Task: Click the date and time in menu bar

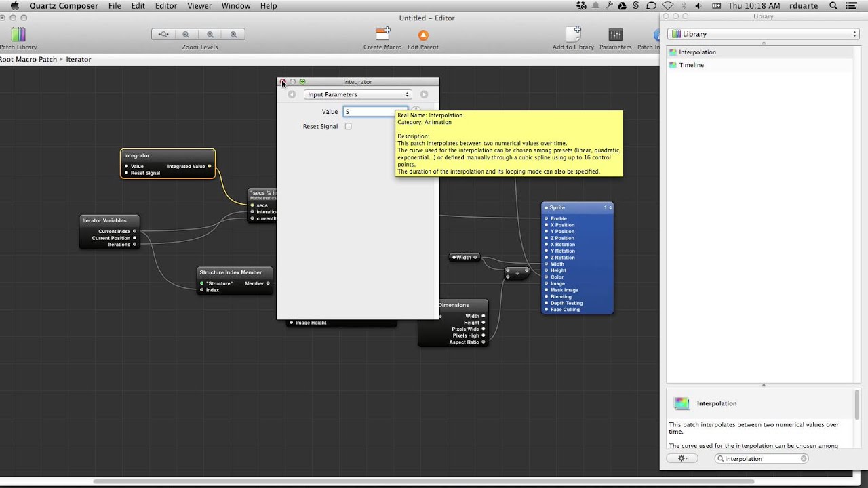Action: 754,5
